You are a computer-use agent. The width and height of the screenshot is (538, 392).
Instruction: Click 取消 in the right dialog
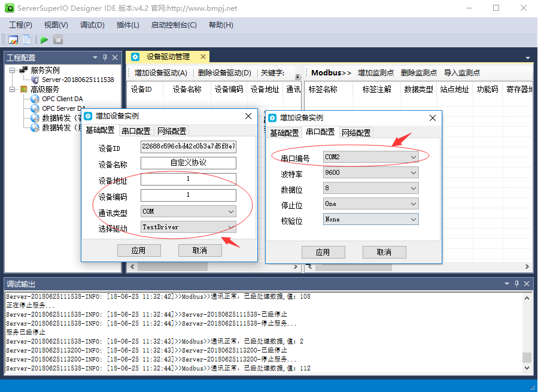pos(384,253)
